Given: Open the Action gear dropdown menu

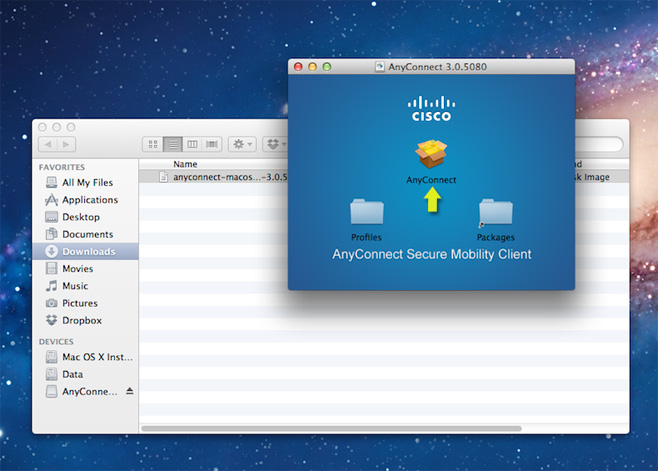Looking at the screenshot, I should pyautogui.click(x=242, y=145).
